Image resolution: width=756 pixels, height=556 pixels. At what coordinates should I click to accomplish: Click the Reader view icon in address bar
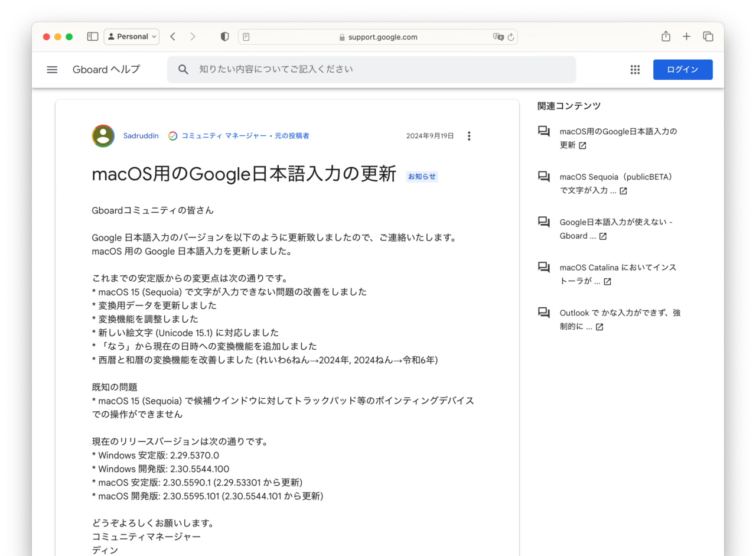click(246, 37)
